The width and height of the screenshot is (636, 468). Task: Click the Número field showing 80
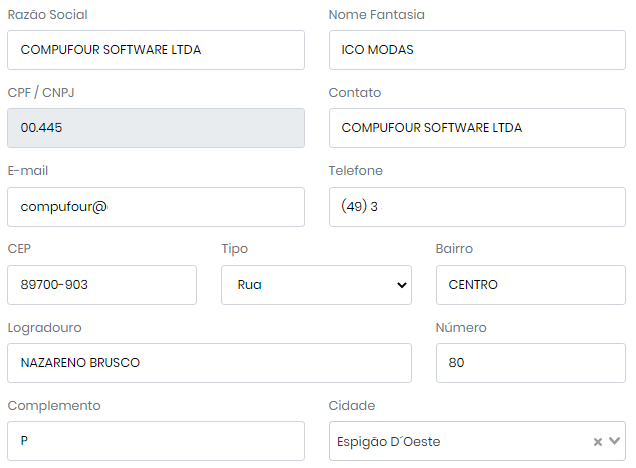(x=530, y=363)
